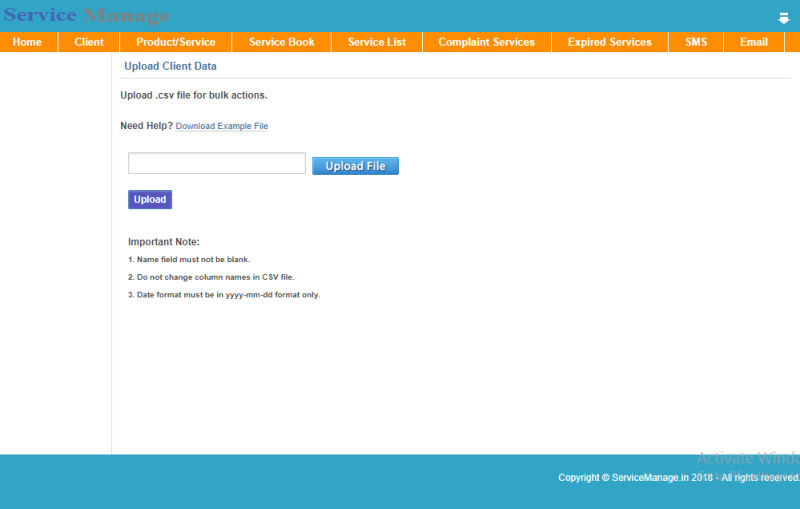Click the Upload Client Data heading
The height and width of the screenshot is (509, 800).
(x=170, y=66)
